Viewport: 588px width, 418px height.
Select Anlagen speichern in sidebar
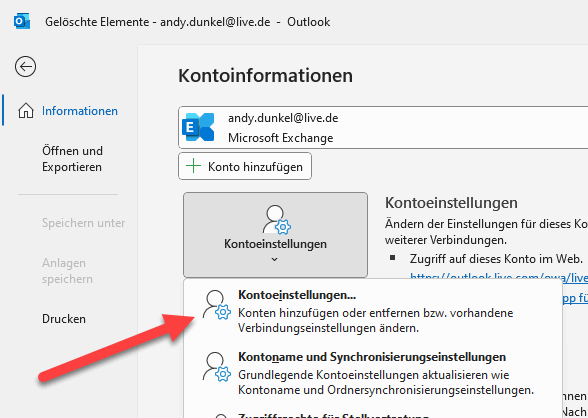click(x=67, y=271)
